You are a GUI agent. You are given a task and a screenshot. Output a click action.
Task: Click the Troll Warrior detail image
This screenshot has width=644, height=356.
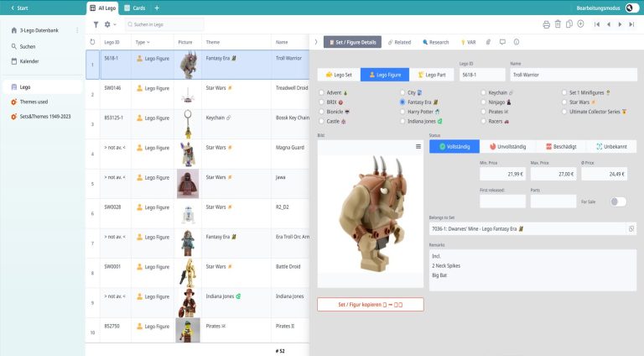point(371,214)
